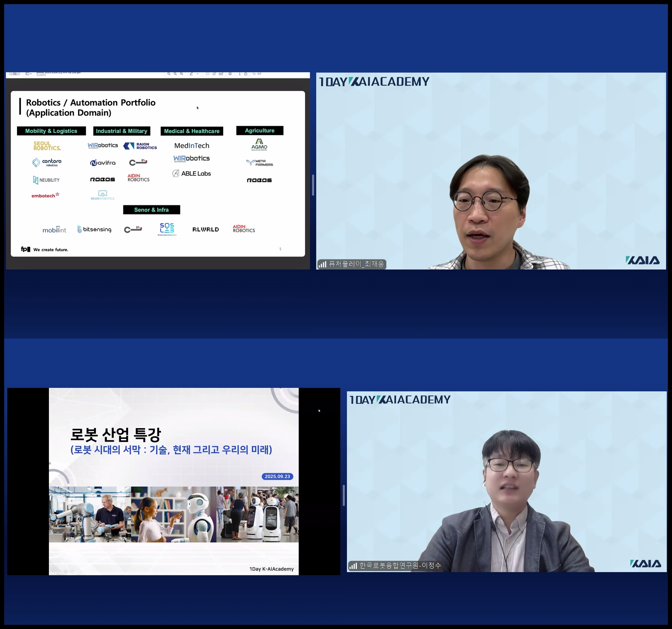Image resolution: width=672 pixels, height=629 pixels.
Task: Expand the sidebar view options chevron
Action: [x=31, y=74]
